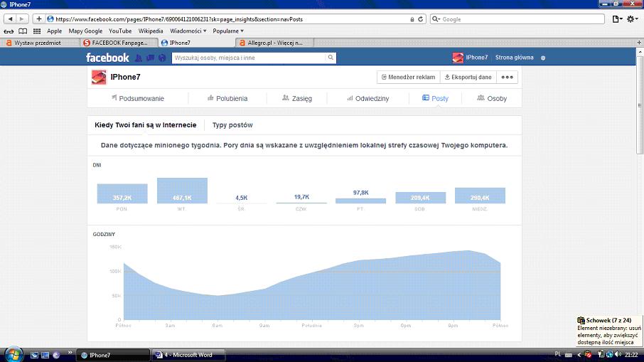Select the NIEDZ day bar 290,4K
The image size is (644, 362).
click(x=480, y=196)
